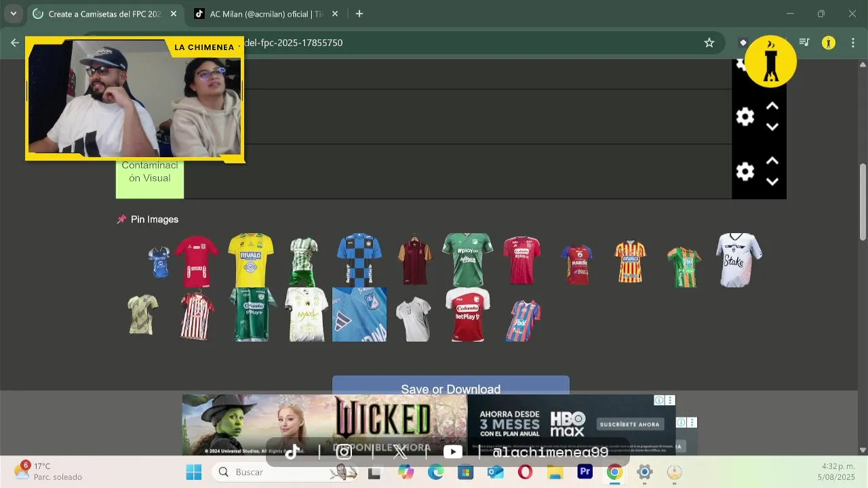The width and height of the screenshot is (868, 488).
Task: Select the green Wplay jersey
Action: (467, 260)
